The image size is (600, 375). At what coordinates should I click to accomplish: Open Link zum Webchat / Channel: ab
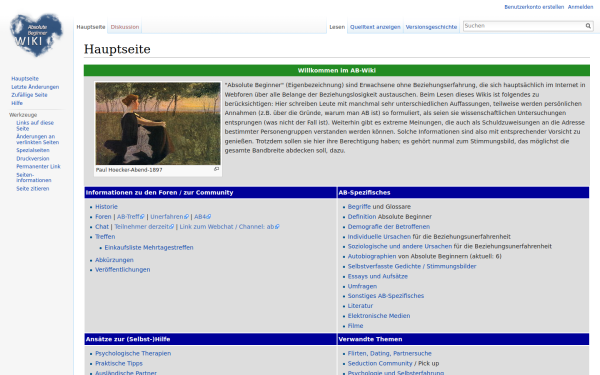click(x=229, y=227)
